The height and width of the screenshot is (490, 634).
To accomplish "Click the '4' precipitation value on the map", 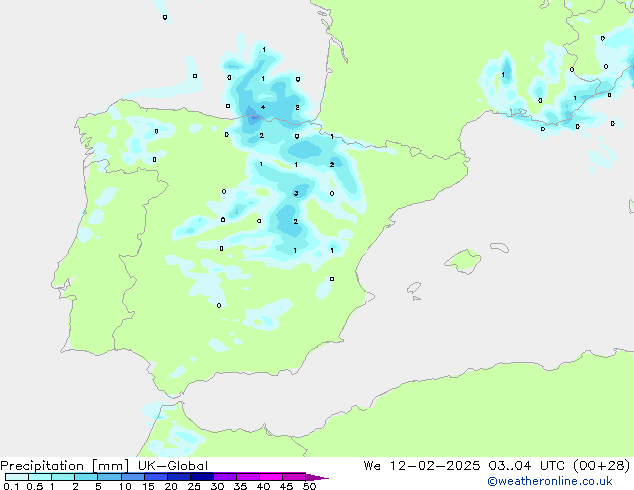I will (263, 107).
